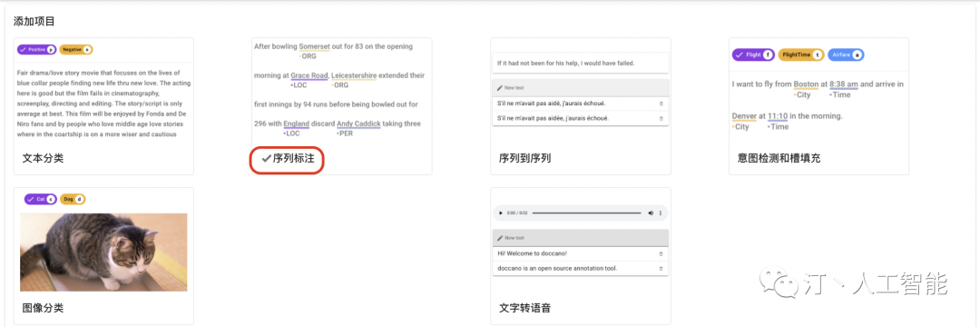Click the tagged entity 'England'
The image size is (980, 327).
click(x=296, y=124)
